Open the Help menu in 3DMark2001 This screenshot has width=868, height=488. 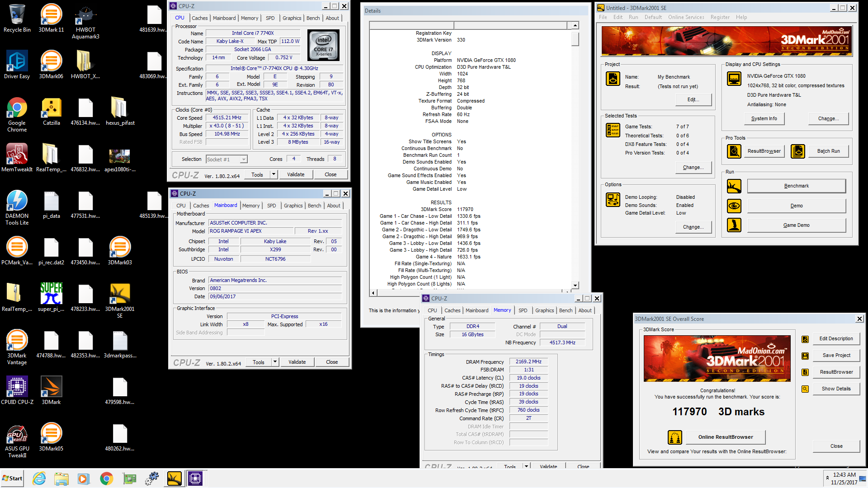pyautogui.click(x=741, y=17)
